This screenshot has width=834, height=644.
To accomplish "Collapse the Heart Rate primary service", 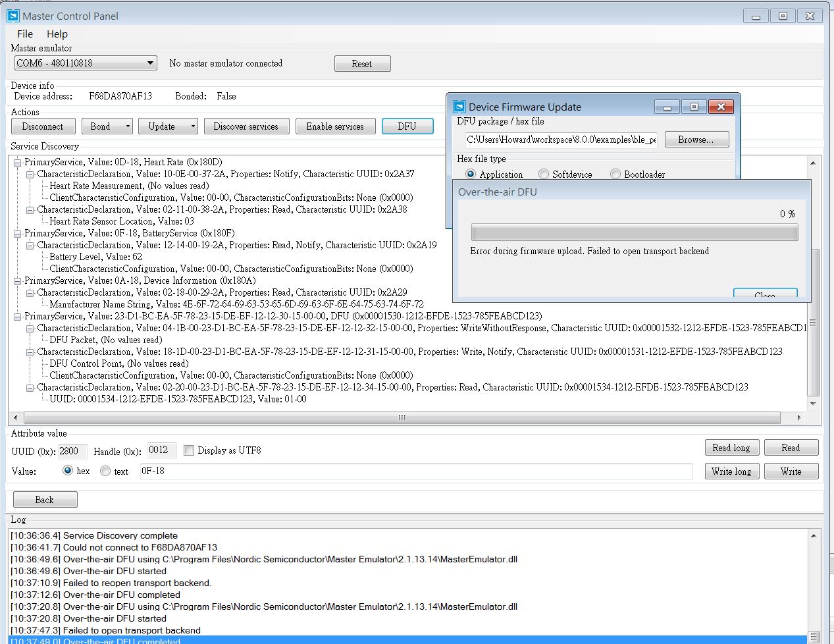I will click(18, 162).
